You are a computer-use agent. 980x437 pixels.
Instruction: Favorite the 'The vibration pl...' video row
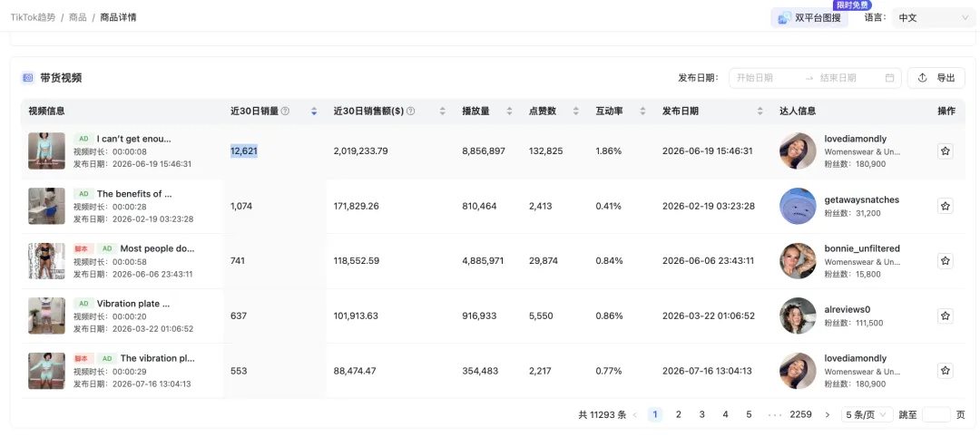tap(945, 371)
